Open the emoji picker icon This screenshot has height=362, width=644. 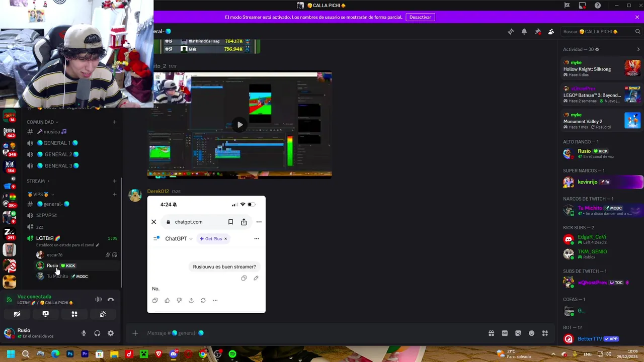(532, 333)
